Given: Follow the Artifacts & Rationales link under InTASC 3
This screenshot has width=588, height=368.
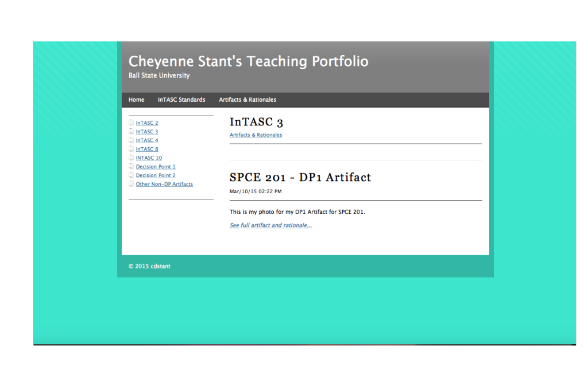Looking at the screenshot, I should [x=256, y=135].
